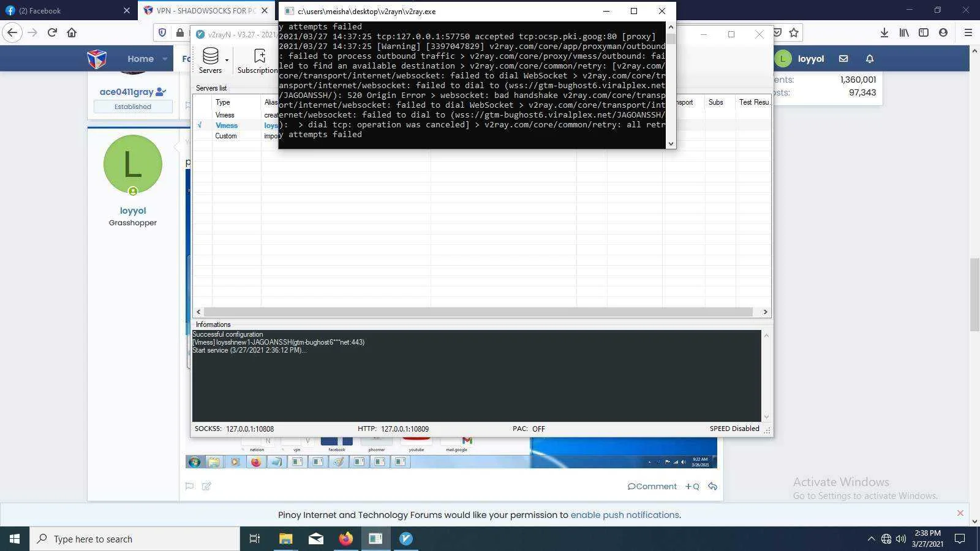Screen dimensions: 980x551
Task: Open File Explorer from the taskbar
Action: point(285,539)
